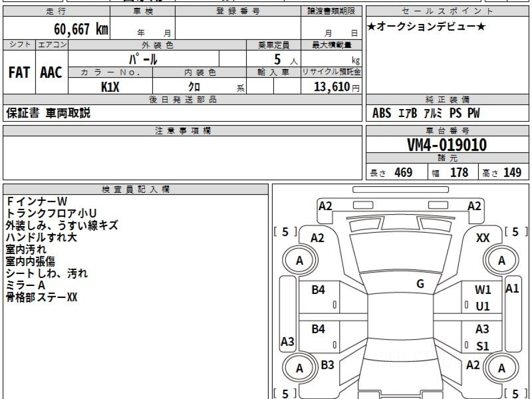The image size is (532, 399).
Task: Select the A1 damage code on the diagram
Action: [512, 289]
